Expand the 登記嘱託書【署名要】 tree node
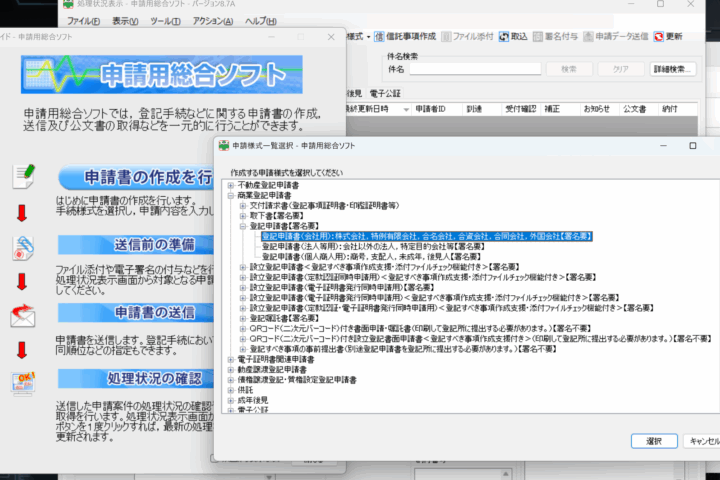 tap(243, 318)
